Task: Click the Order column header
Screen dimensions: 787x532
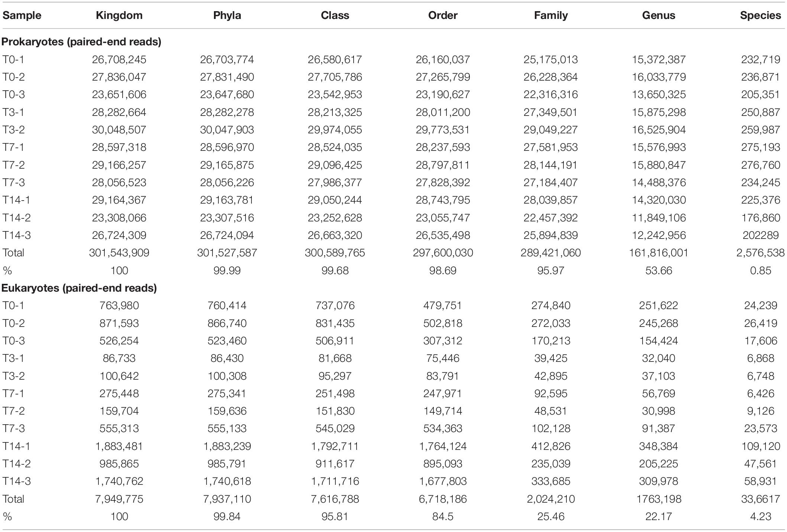Action: click(x=443, y=15)
